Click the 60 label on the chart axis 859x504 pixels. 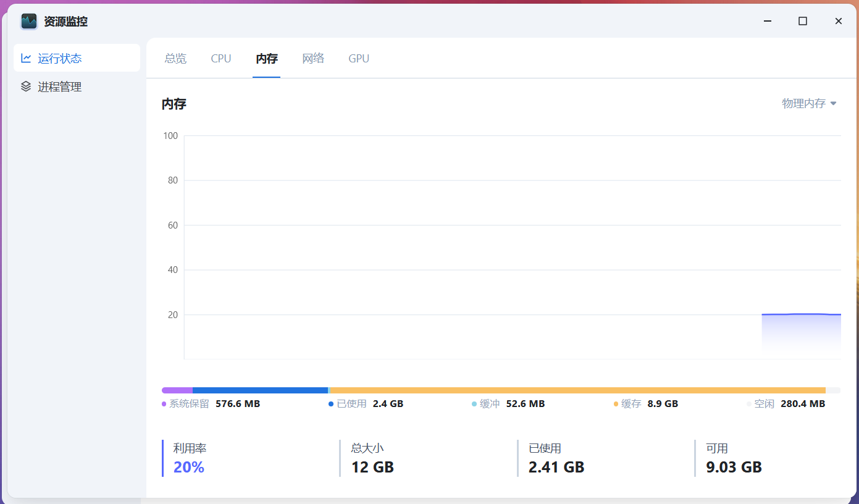pyautogui.click(x=172, y=225)
